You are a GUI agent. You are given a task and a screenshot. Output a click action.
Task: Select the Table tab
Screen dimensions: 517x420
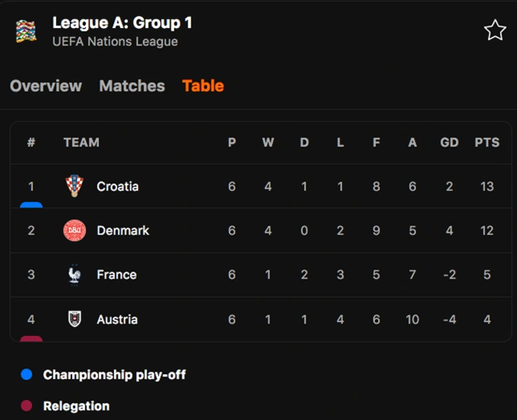pos(203,86)
